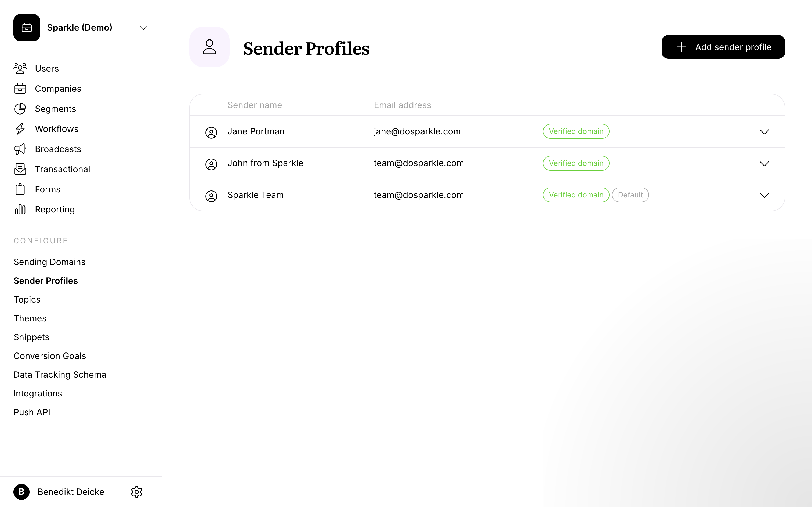
Task: Expand the John from Sparkle profile row
Action: click(x=764, y=164)
